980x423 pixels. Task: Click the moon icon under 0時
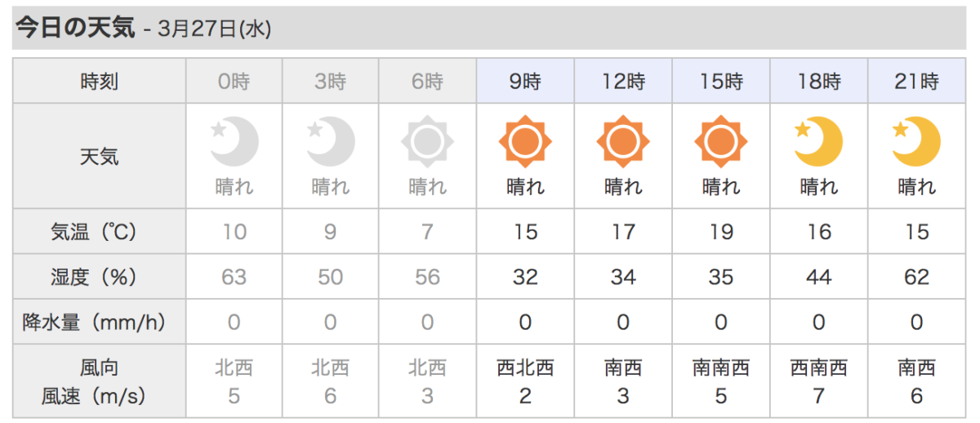pyautogui.click(x=234, y=141)
